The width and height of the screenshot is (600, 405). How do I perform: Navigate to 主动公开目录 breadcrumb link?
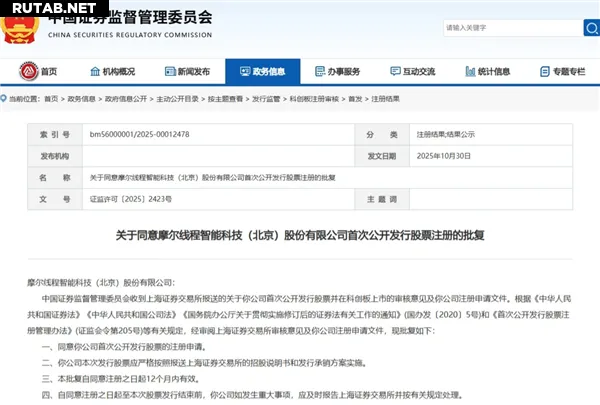pos(177,100)
